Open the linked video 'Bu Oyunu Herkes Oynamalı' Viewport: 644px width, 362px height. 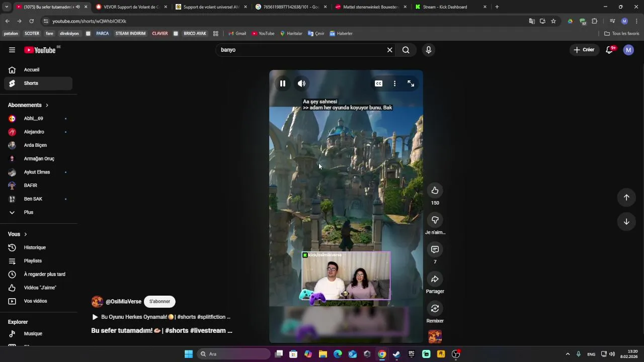161,317
